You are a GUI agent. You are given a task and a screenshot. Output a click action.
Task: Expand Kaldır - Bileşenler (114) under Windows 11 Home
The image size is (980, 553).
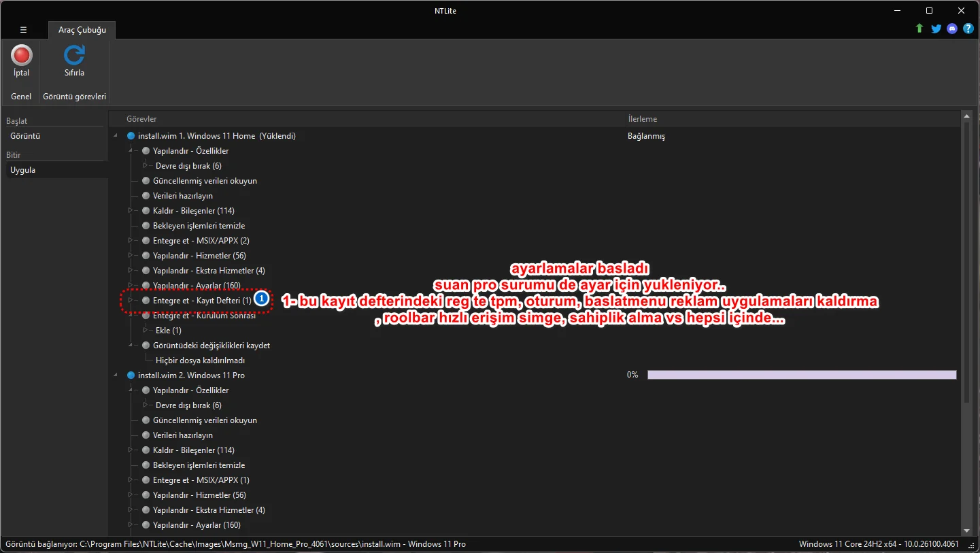pos(131,211)
